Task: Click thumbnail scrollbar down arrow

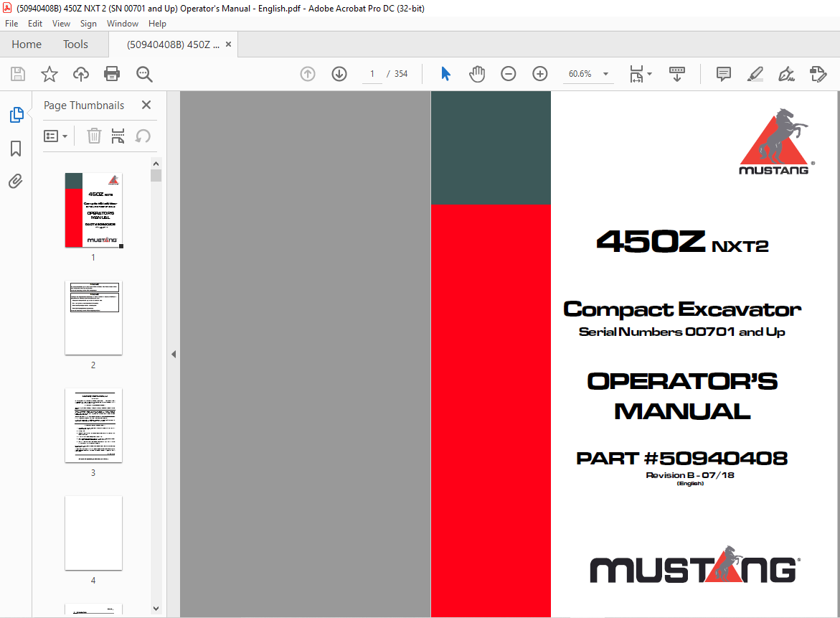Action: (x=156, y=609)
